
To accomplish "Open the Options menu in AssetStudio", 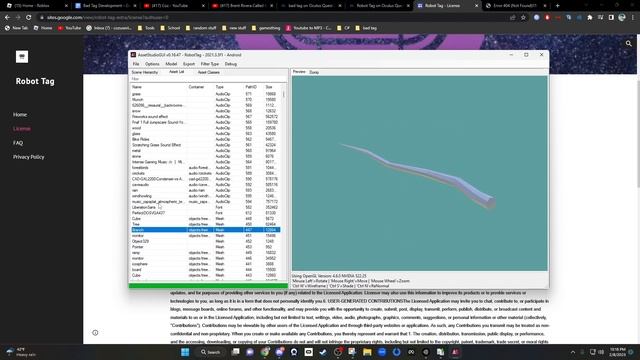I will (152, 64).
